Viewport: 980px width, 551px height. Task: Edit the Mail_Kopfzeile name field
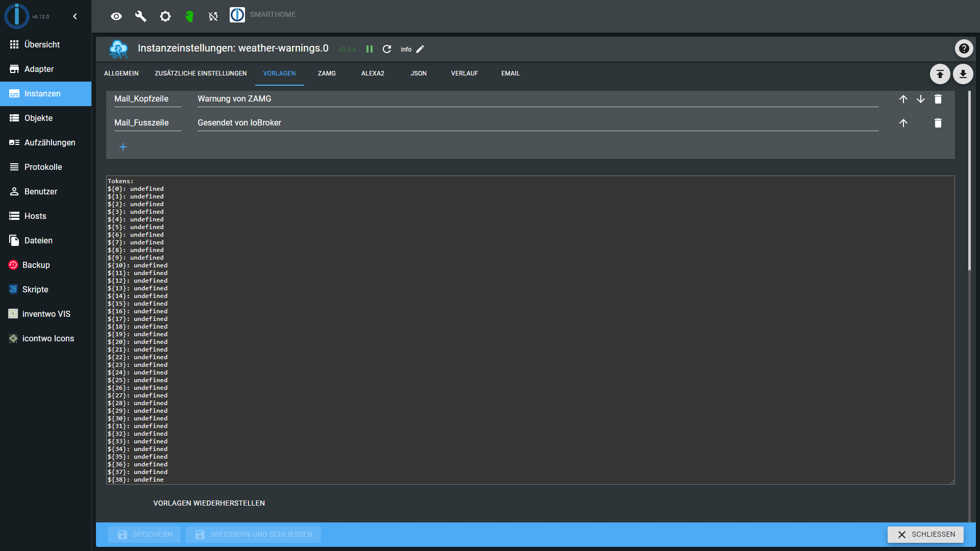point(148,99)
